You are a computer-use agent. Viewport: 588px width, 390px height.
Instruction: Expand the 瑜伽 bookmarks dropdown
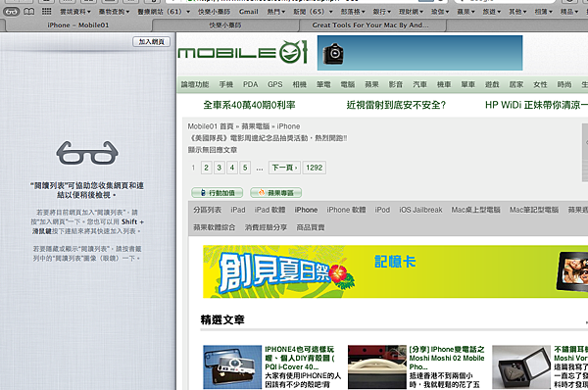[440, 12]
